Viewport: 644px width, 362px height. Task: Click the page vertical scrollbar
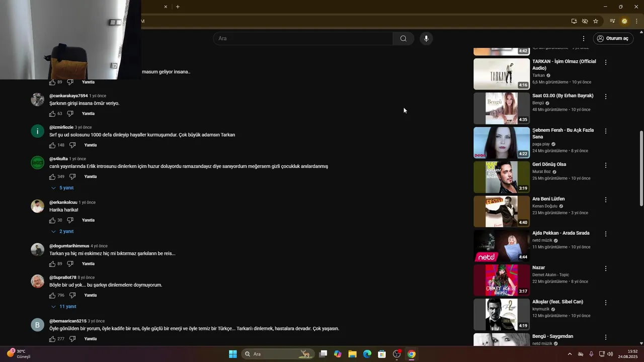click(641, 168)
